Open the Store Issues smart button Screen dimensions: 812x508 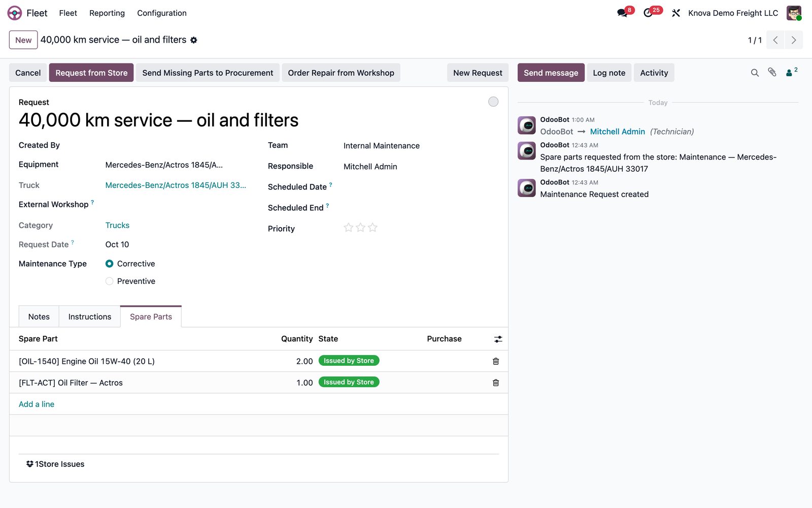[55, 464]
